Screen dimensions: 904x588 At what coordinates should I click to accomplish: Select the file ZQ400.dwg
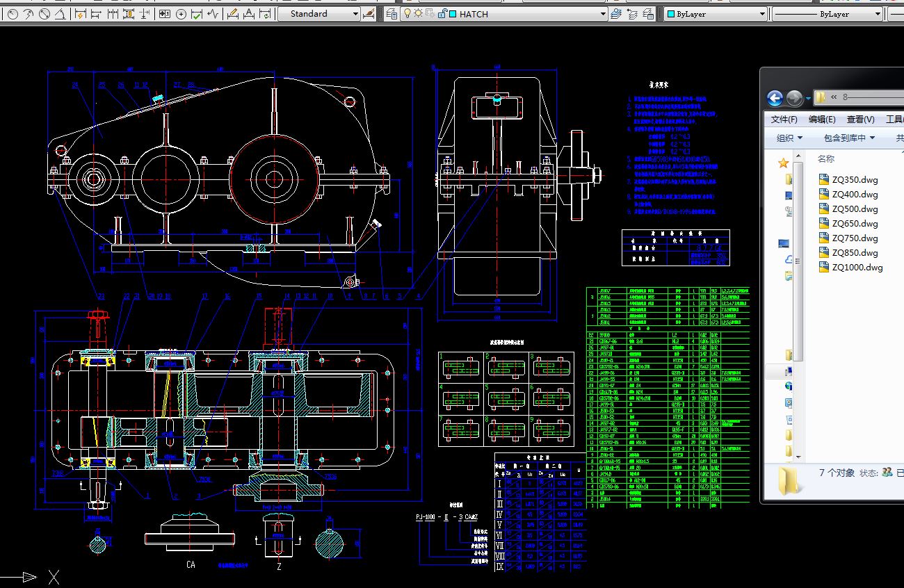tap(848, 195)
